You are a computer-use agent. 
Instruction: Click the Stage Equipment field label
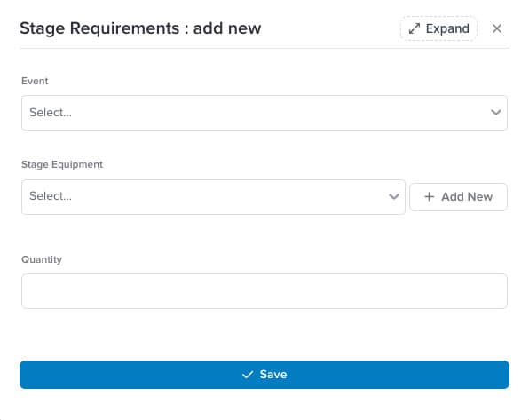(62, 164)
